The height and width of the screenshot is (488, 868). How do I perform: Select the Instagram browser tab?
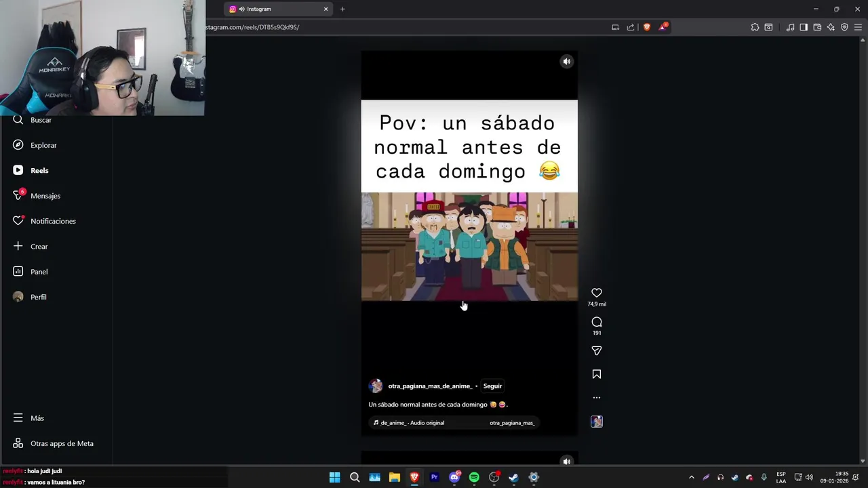click(x=278, y=9)
